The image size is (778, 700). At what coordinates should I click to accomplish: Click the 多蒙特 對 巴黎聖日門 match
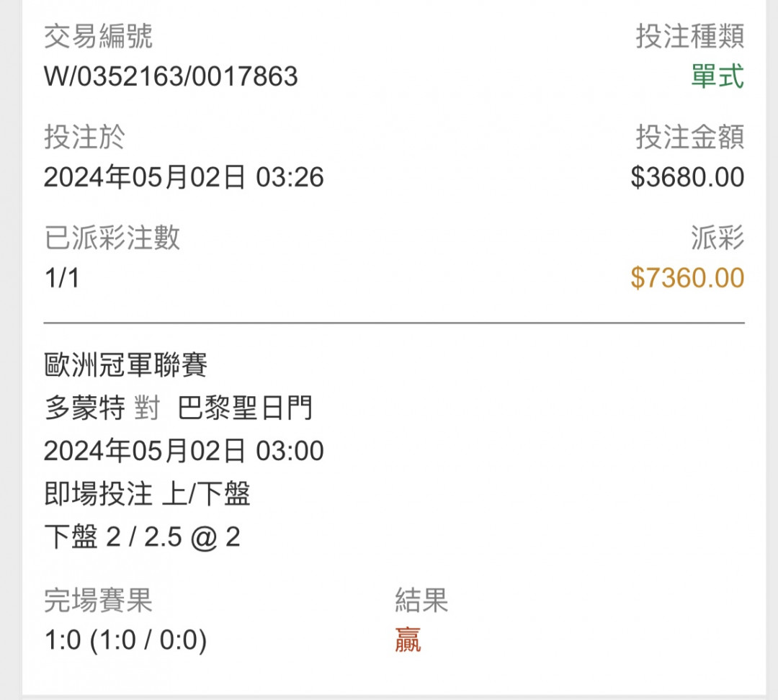178,408
